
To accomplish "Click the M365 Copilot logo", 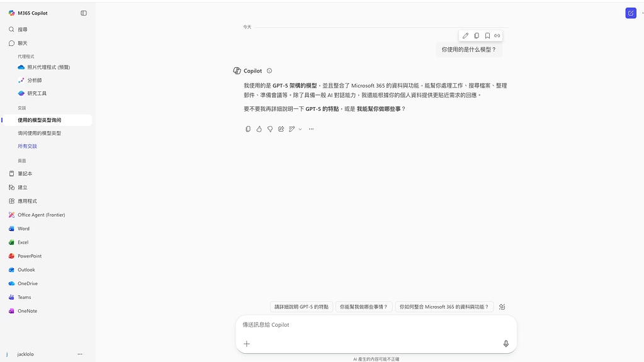I will coord(11,13).
